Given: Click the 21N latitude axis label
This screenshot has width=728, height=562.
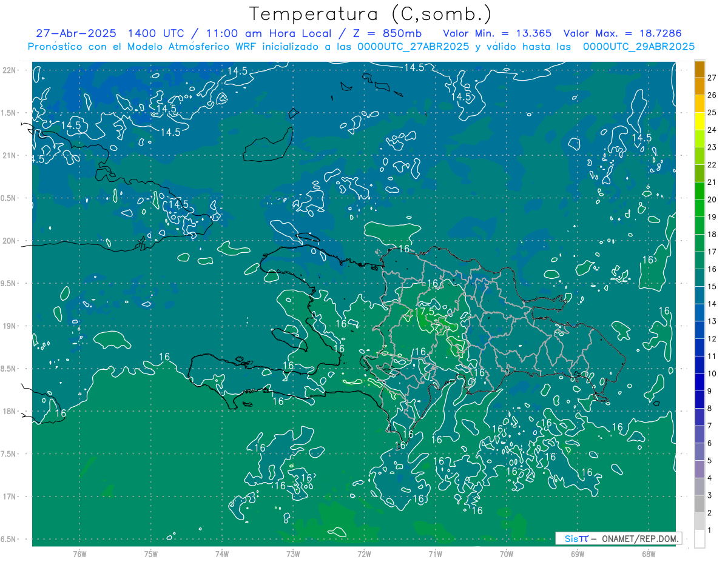Looking at the screenshot, I should point(9,156).
